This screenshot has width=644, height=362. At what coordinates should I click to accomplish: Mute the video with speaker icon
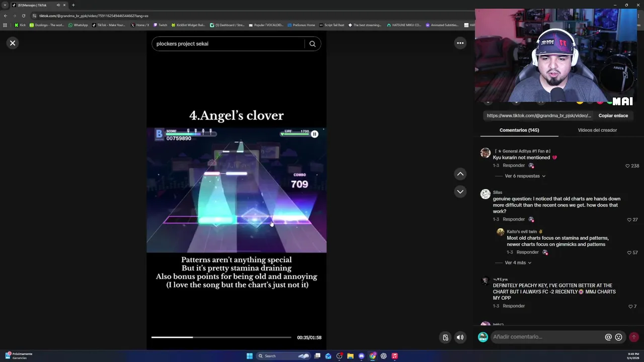pyautogui.click(x=460, y=337)
